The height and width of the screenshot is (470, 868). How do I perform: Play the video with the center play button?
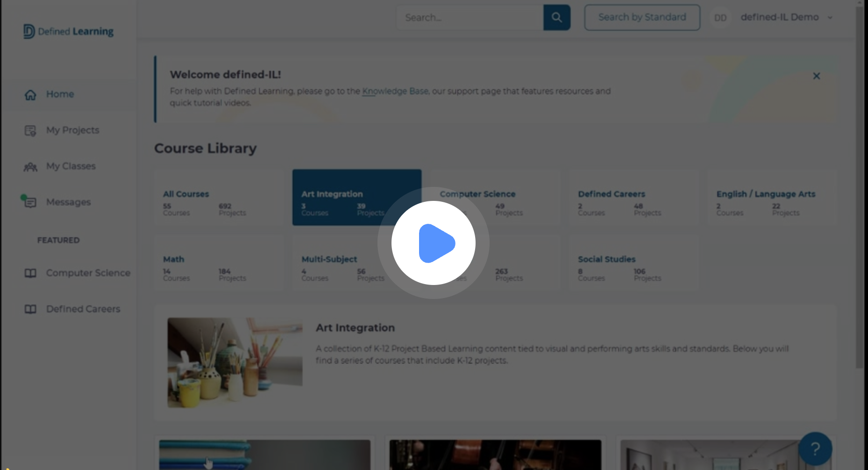click(x=434, y=243)
